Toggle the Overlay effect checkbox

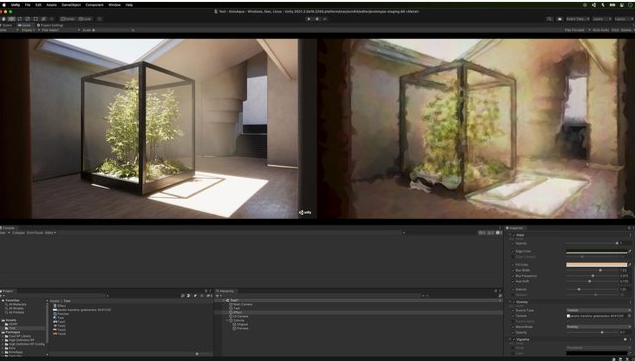[514, 302]
